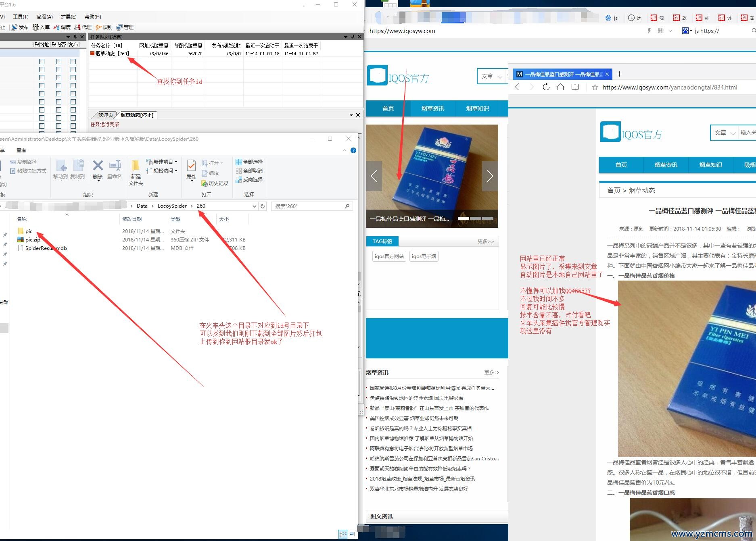Screen dimensions: 756x541
Task: Tick the second 采网址 checkbox row
Action: (42, 70)
